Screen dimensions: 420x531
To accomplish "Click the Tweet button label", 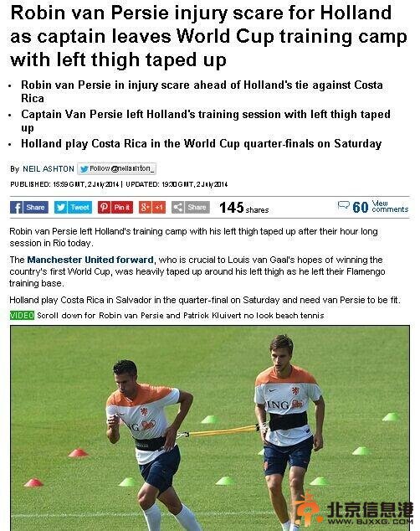I will pyautogui.click(x=79, y=207).
